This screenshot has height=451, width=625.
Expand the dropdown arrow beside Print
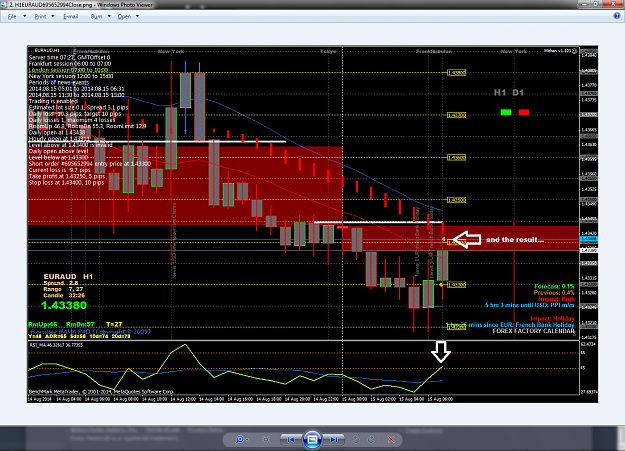(x=53, y=16)
